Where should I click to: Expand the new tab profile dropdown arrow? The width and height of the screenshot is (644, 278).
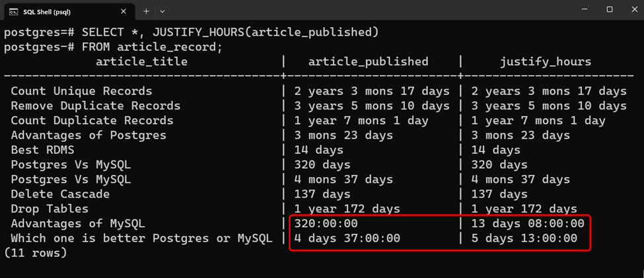click(162, 11)
